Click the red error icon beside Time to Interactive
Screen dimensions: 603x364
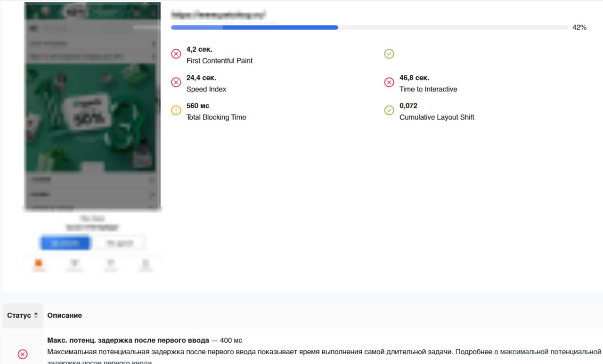tap(389, 82)
